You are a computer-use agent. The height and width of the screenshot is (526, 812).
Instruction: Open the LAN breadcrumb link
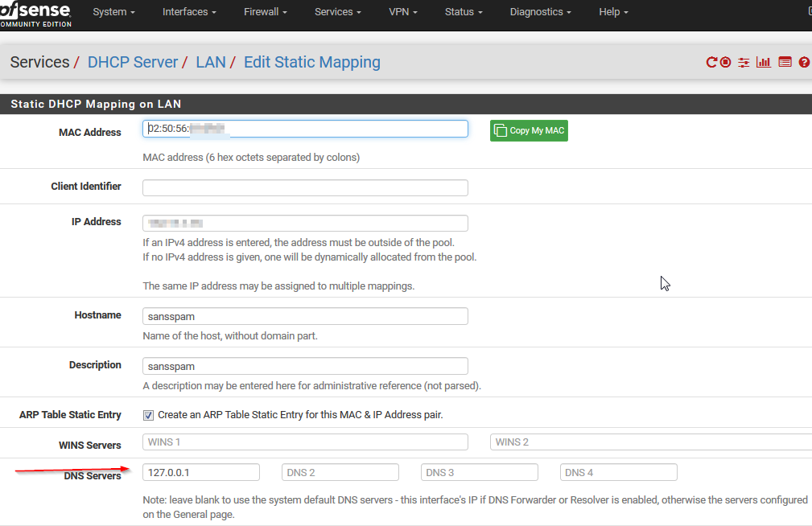[211, 63]
